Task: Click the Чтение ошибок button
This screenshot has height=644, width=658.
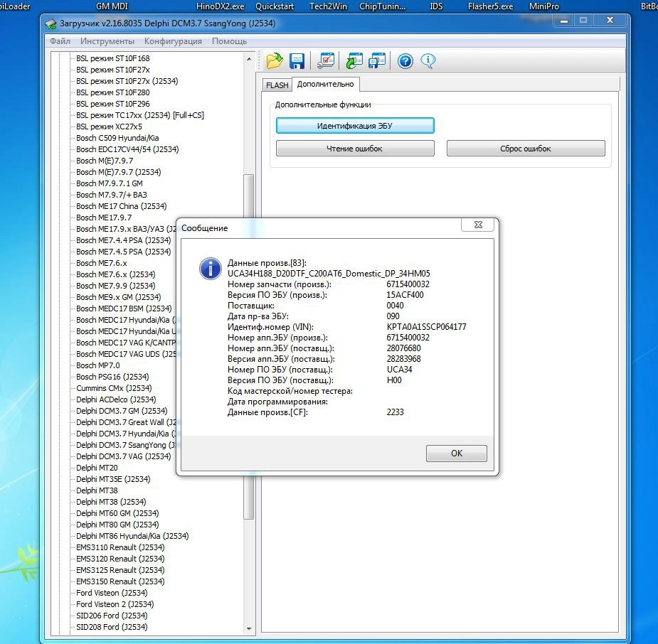Action: pos(355,149)
